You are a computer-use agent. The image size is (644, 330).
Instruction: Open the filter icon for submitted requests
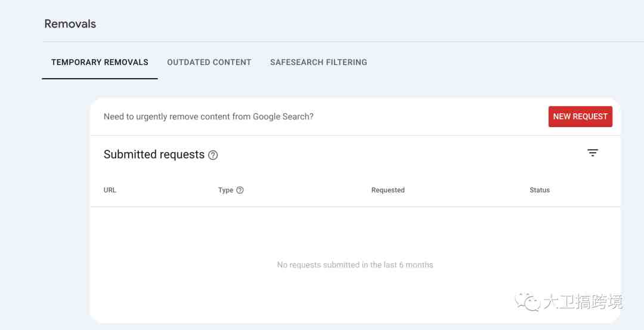pyautogui.click(x=592, y=153)
